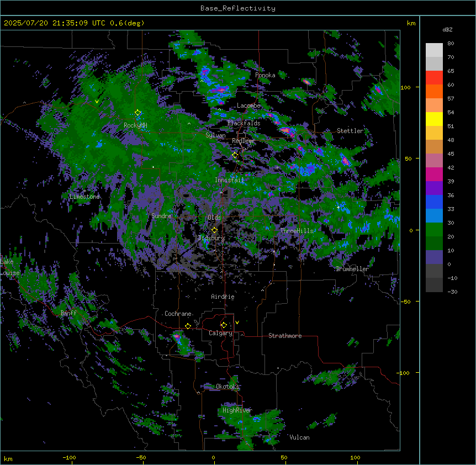Click the yellow diamond marker above Calgary label
This screenshot has height=465, width=476.
point(224,325)
